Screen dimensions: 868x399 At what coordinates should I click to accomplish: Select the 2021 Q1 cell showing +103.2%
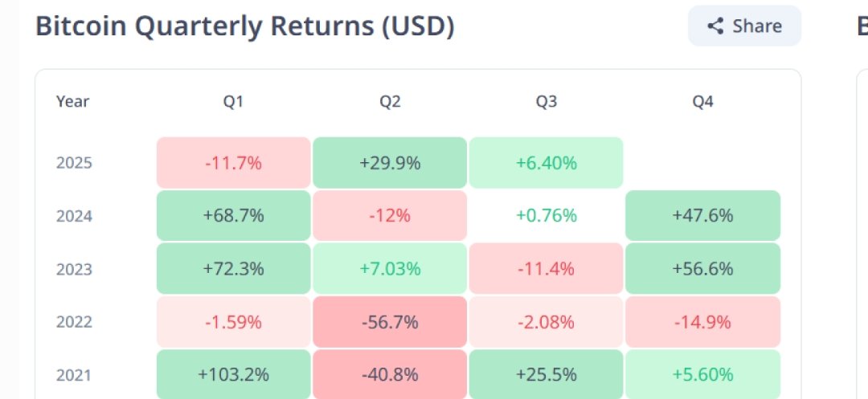(x=233, y=374)
